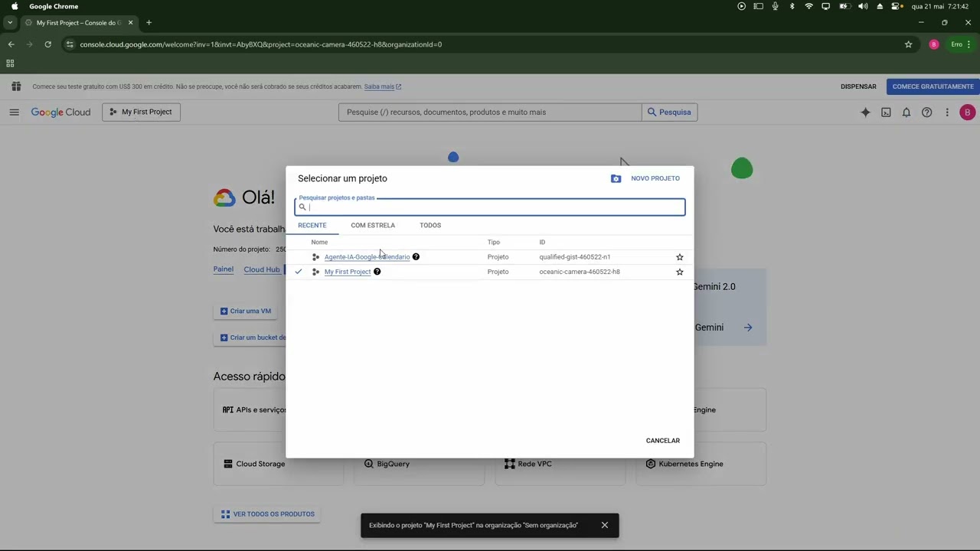Open the Chrome tab search chevron
The width and height of the screenshot is (980, 551).
click(x=10, y=23)
